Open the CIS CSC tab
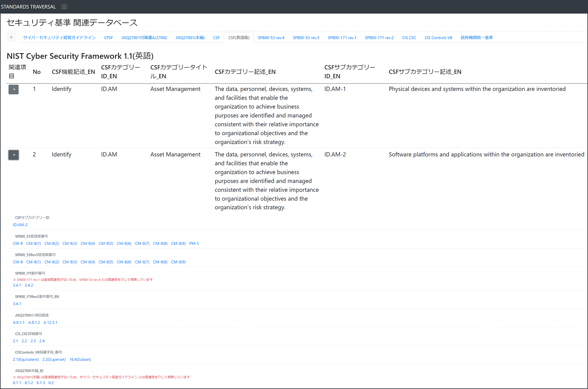Image resolution: width=588 pixels, height=389 pixels. click(x=409, y=37)
